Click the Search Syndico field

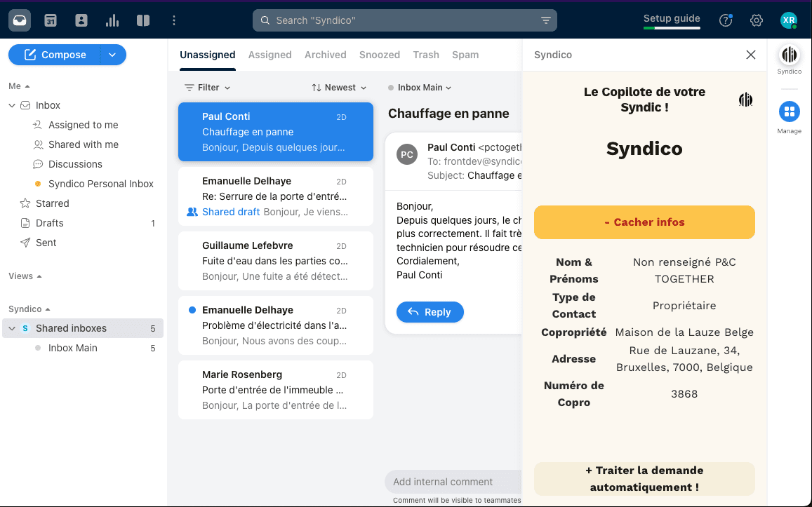coord(405,21)
